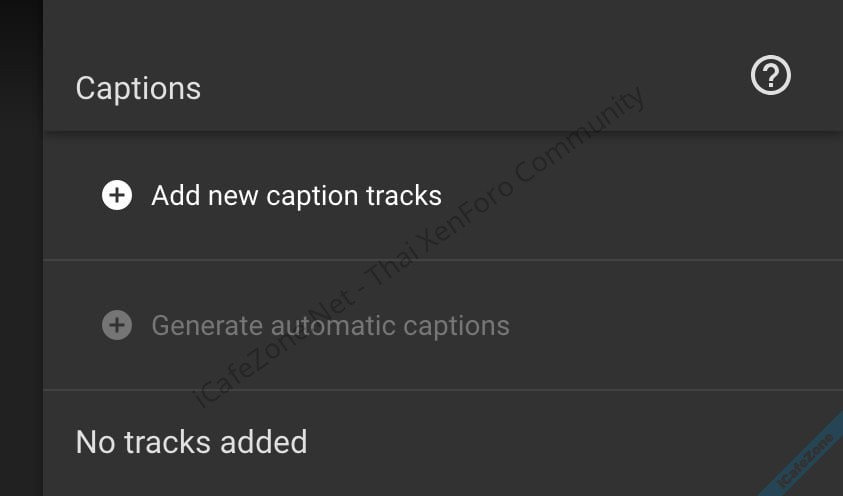
Task: Click the word "Add" in the first option
Action: coord(174,195)
